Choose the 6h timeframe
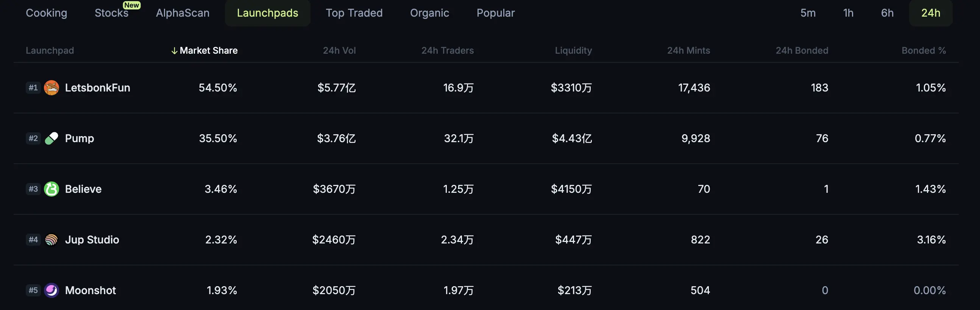This screenshot has width=980, height=310. click(x=887, y=13)
